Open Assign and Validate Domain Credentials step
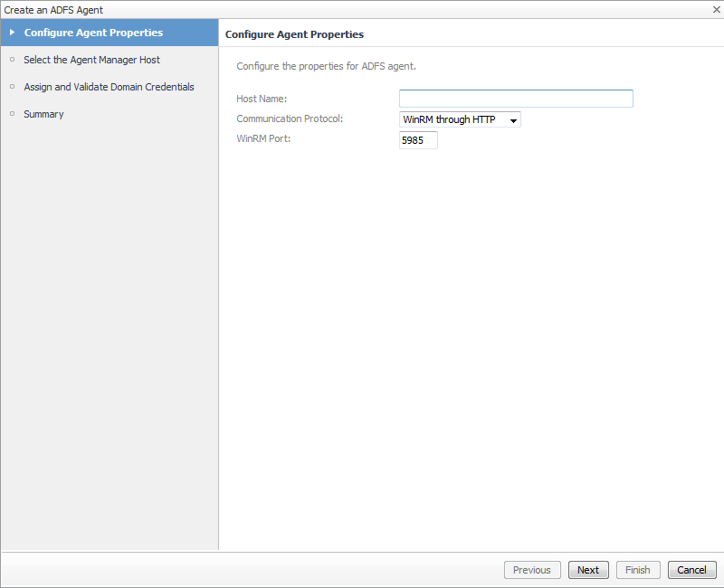Screen dimensions: 724x588 coord(109,87)
